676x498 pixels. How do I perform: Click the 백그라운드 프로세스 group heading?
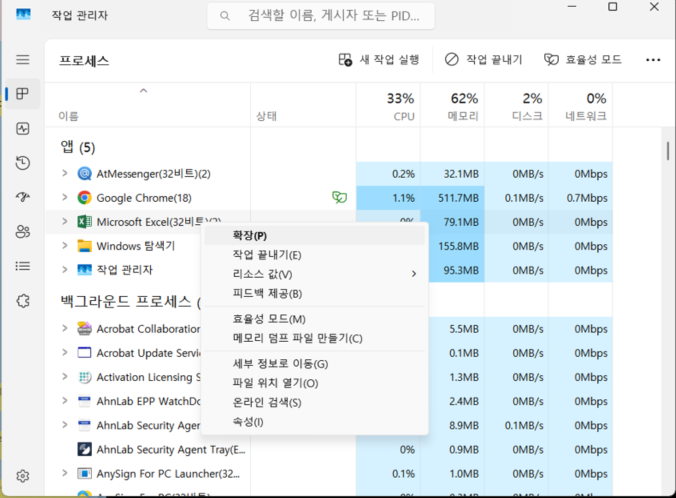[x=130, y=301]
